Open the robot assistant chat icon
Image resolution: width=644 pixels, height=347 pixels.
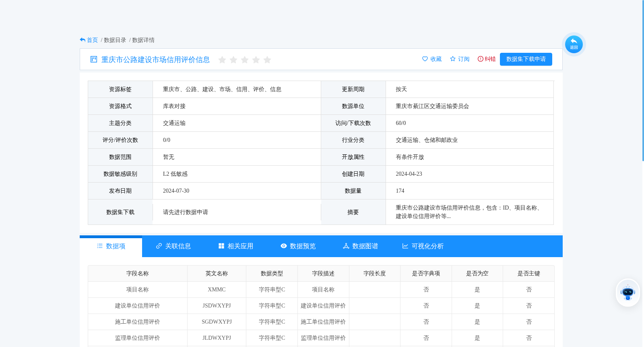[x=628, y=293]
